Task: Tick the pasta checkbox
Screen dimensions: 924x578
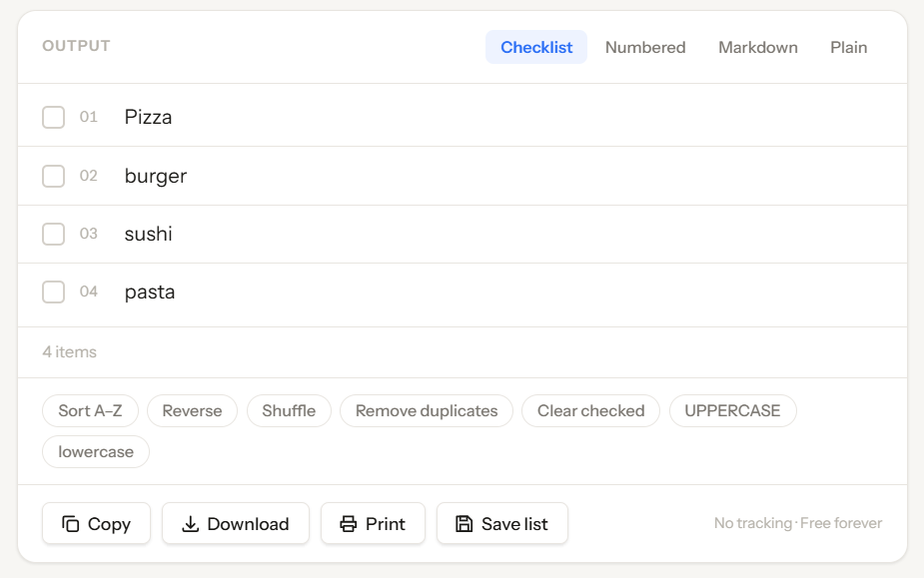Action: (x=54, y=291)
